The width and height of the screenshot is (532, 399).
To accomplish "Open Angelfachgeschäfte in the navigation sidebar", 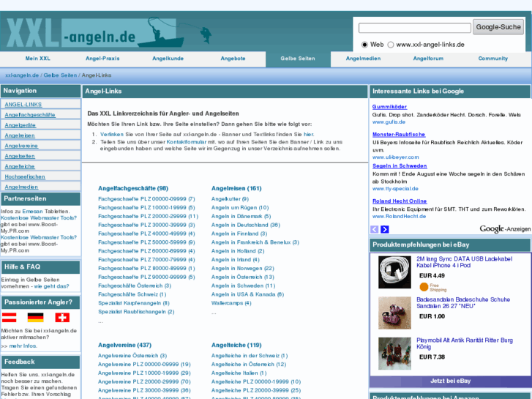I will pos(30,115).
